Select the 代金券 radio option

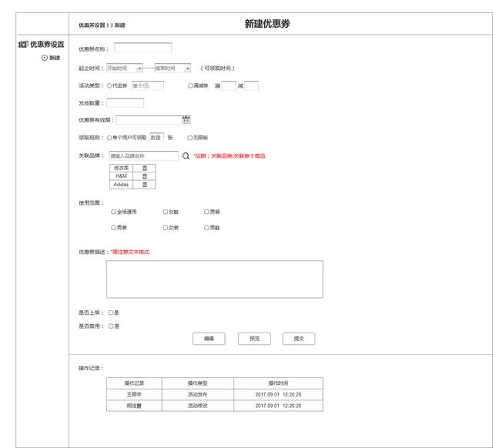[x=109, y=85]
